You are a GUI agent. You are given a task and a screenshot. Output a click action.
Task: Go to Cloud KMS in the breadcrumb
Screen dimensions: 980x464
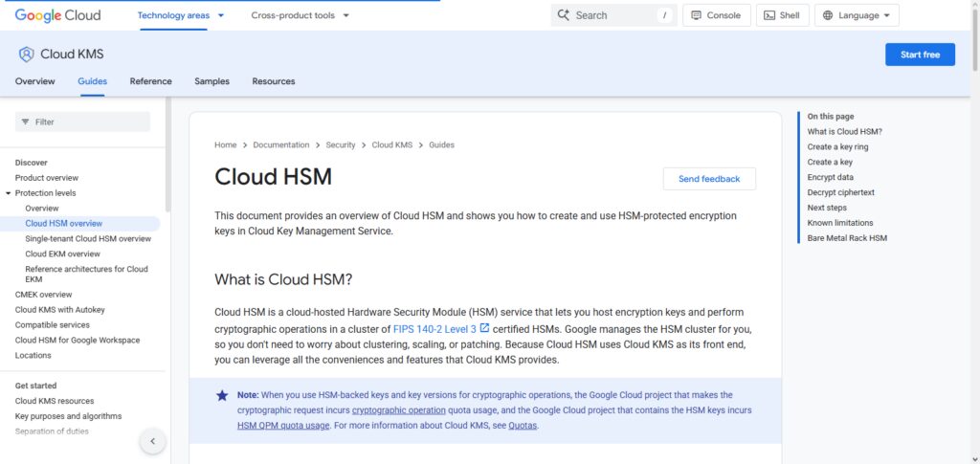coord(391,144)
